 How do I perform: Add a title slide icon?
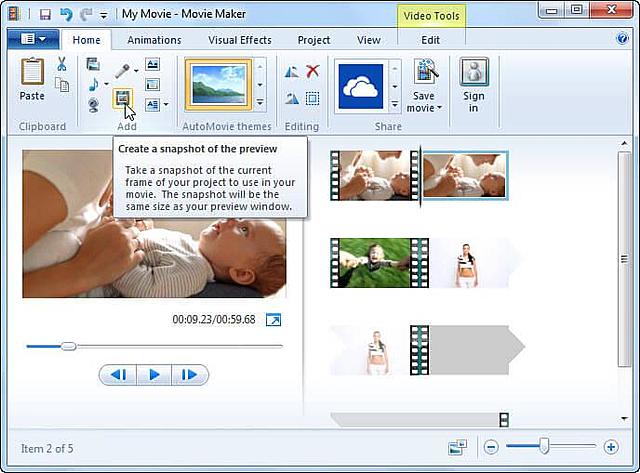[x=152, y=64]
